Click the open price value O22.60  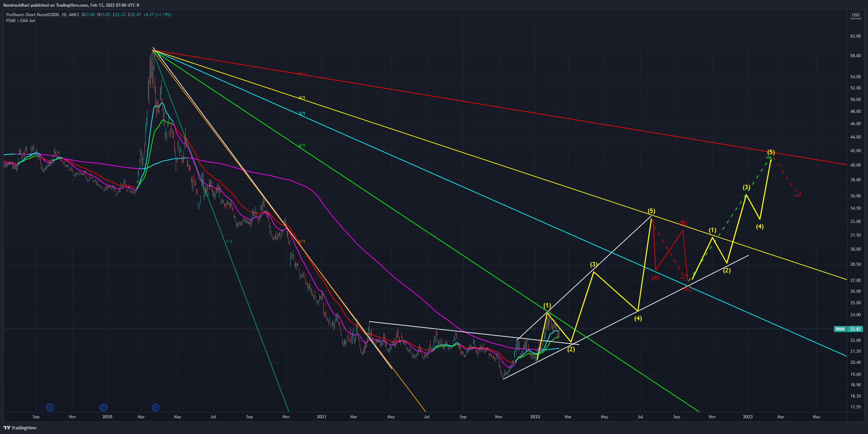tap(88, 15)
